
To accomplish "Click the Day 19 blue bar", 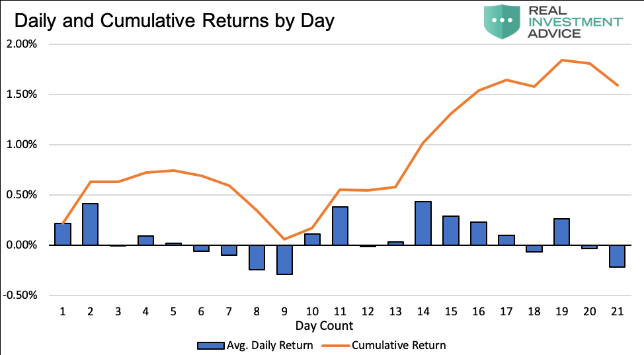I will click(x=561, y=232).
